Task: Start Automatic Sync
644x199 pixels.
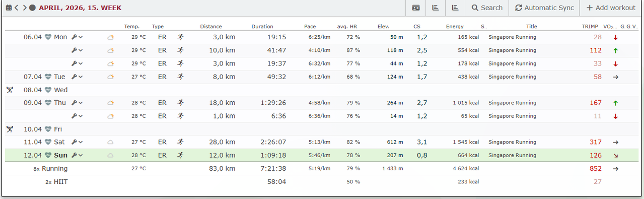Action: pos(544,8)
